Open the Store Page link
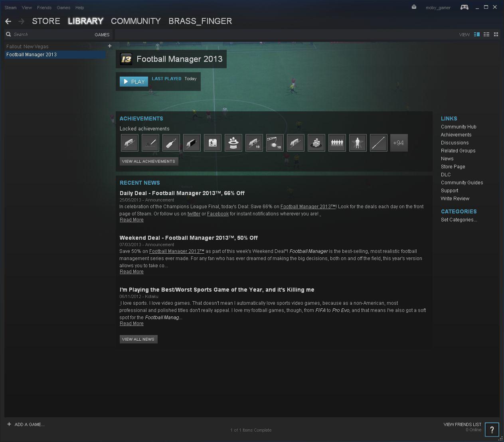Screen dimensions: 504x442 click(453, 167)
